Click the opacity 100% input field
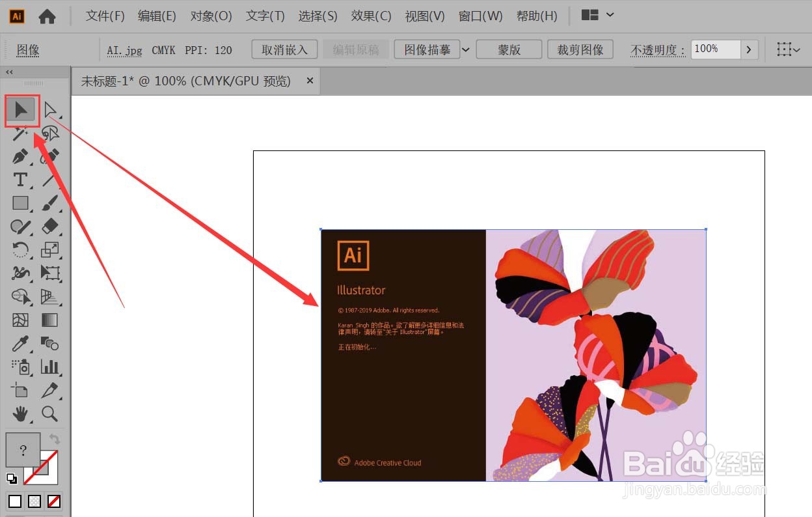 (716, 49)
